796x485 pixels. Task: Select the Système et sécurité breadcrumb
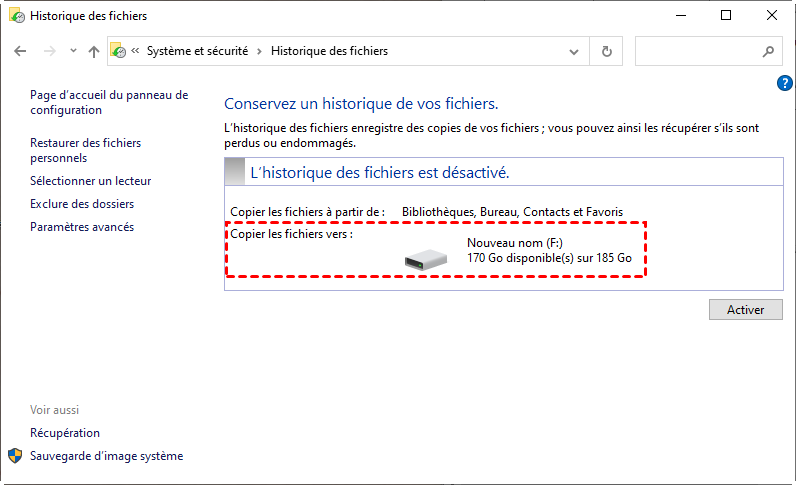tap(199, 51)
